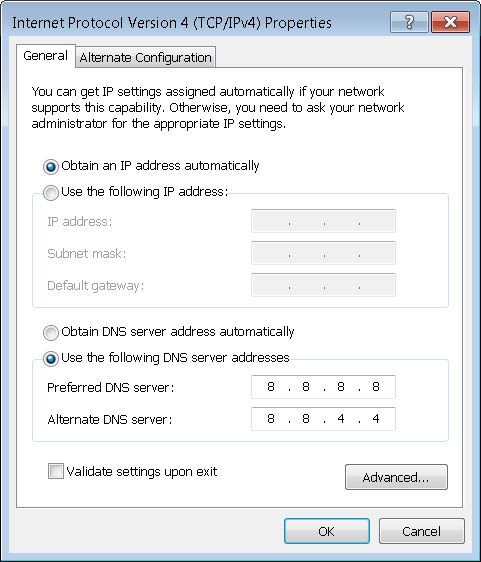The image size is (481, 562).
Task: Click the disabled Default gateway field
Action: click(323, 285)
